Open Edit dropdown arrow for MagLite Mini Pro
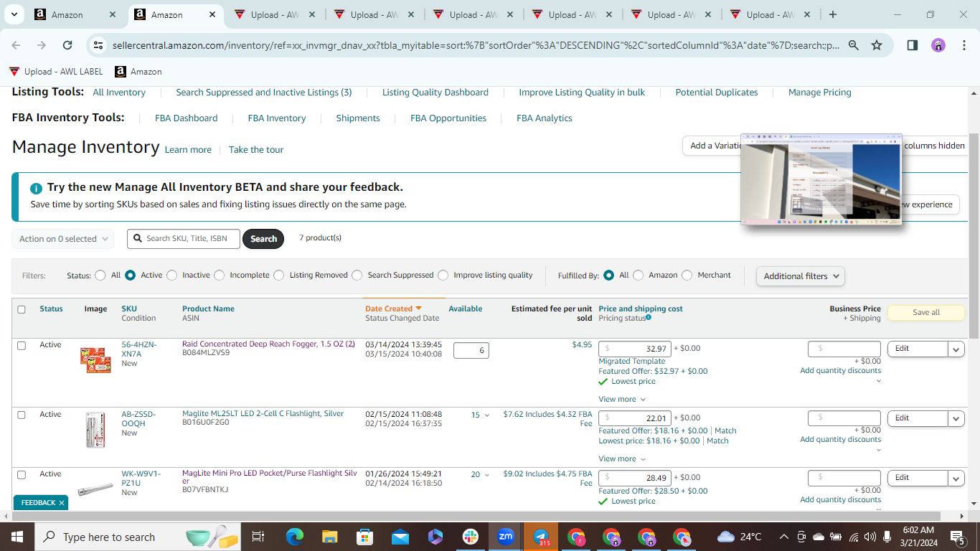The width and height of the screenshot is (980, 551). click(956, 478)
